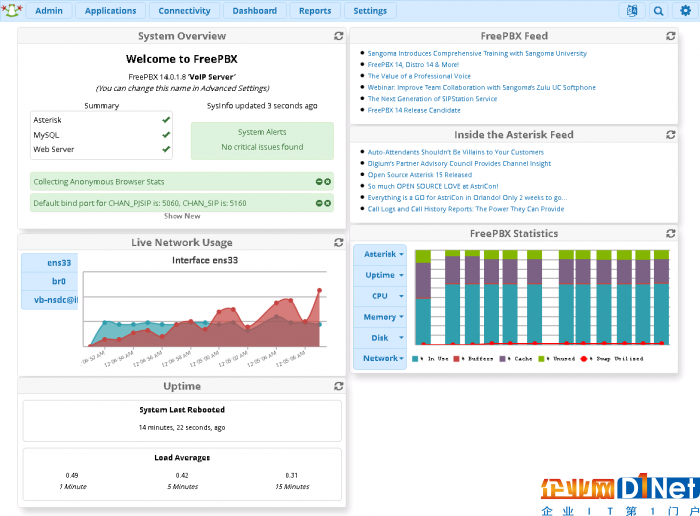Open Digium's Partner Advisory Council link
The height and width of the screenshot is (516, 700).
tap(459, 163)
